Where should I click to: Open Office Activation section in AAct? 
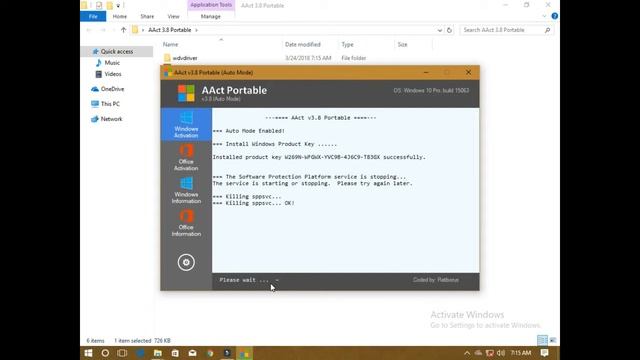(186, 158)
